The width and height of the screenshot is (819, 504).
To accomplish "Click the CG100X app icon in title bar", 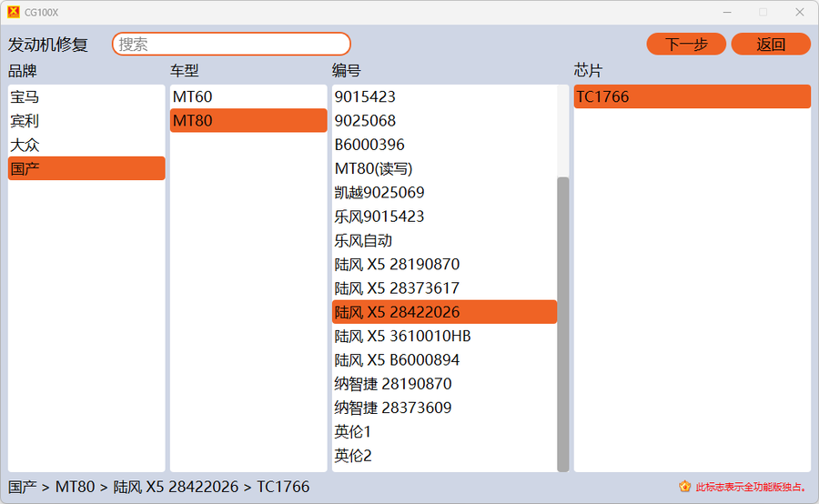I will 13,12.
